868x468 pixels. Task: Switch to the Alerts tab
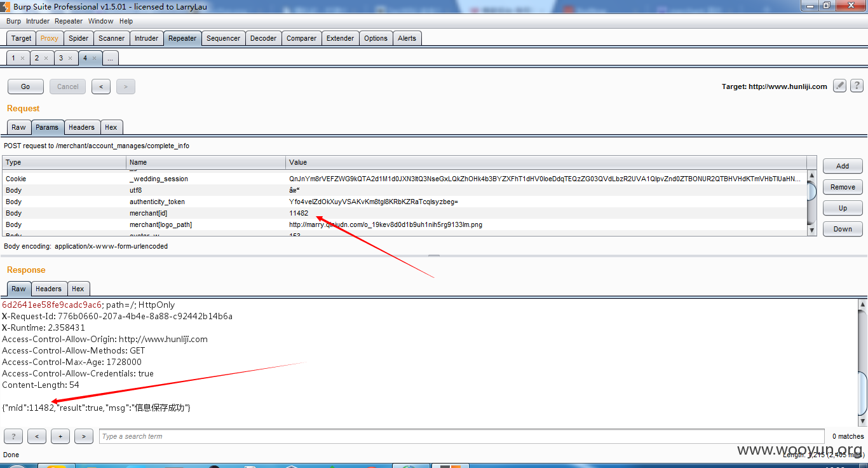click(x=407, y=38)
